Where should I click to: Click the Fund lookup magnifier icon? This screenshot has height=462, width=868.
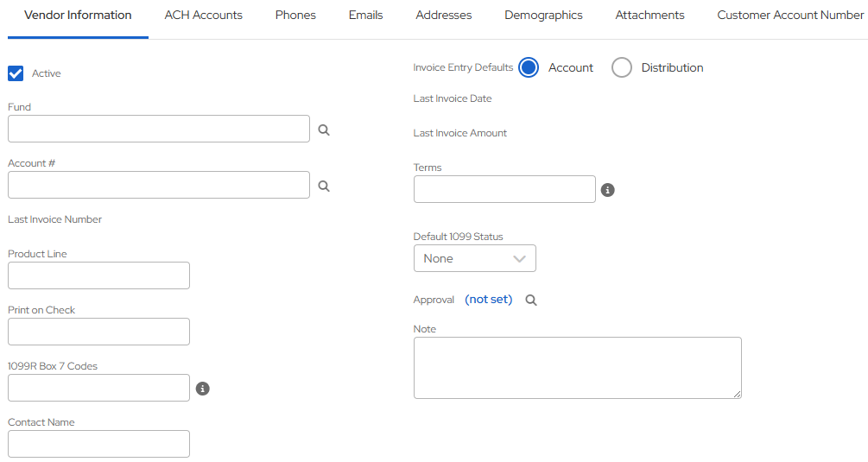324,130
